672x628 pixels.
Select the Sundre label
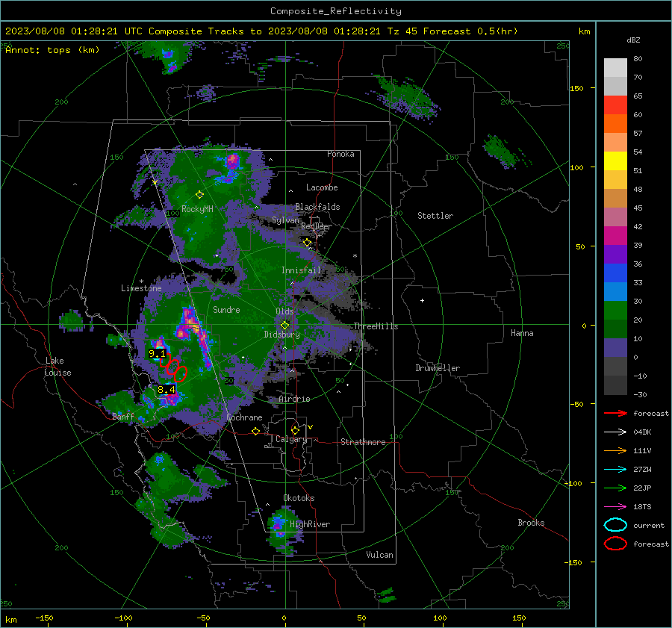pyautogui.click(x=226, y=309)
